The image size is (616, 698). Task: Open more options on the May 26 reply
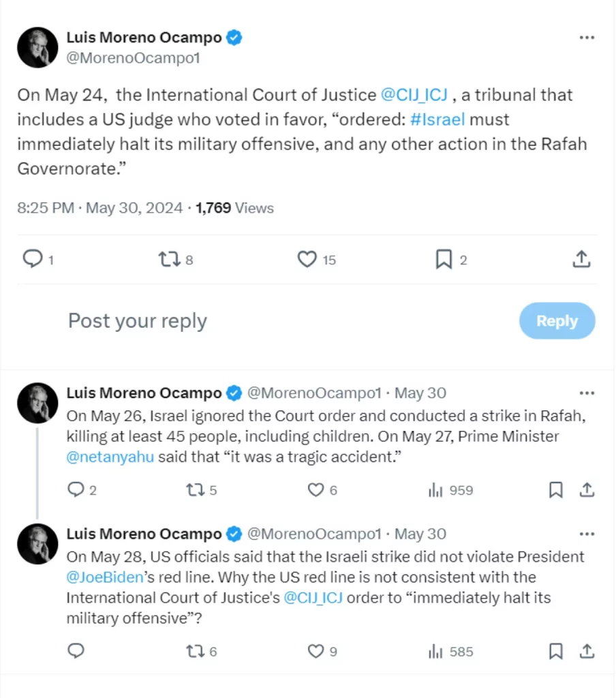587,393
